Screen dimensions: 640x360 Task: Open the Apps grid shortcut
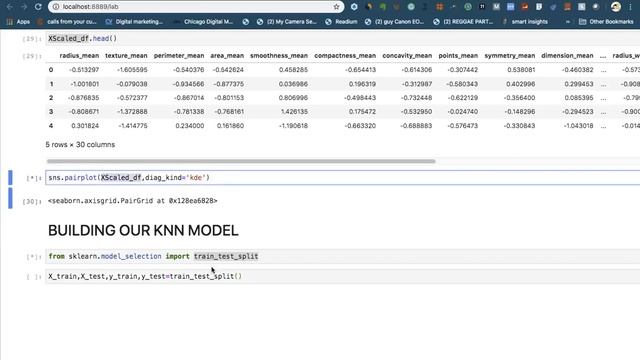click(x=18, y=22)
